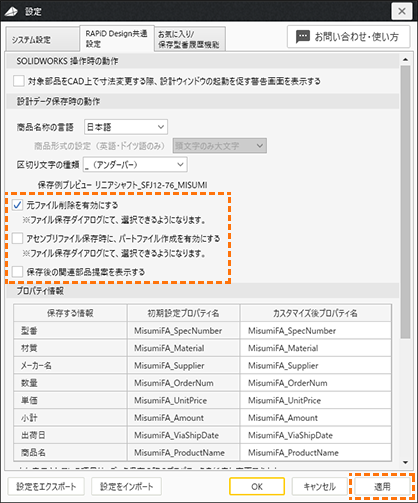Edit customized MisumiFA_UnitPrice property cell
The image size is (418, 503).
pyautogui.click(x=315, y=400)
